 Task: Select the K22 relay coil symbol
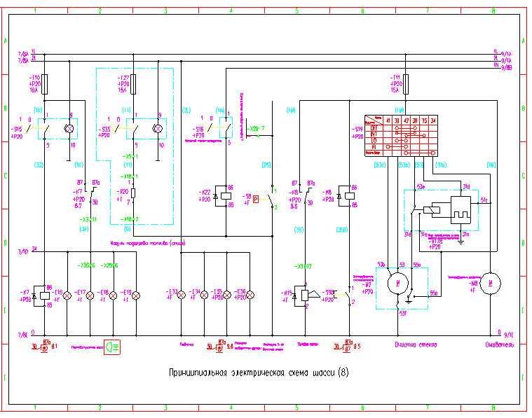pyautogui.click(x=226, y=195)
